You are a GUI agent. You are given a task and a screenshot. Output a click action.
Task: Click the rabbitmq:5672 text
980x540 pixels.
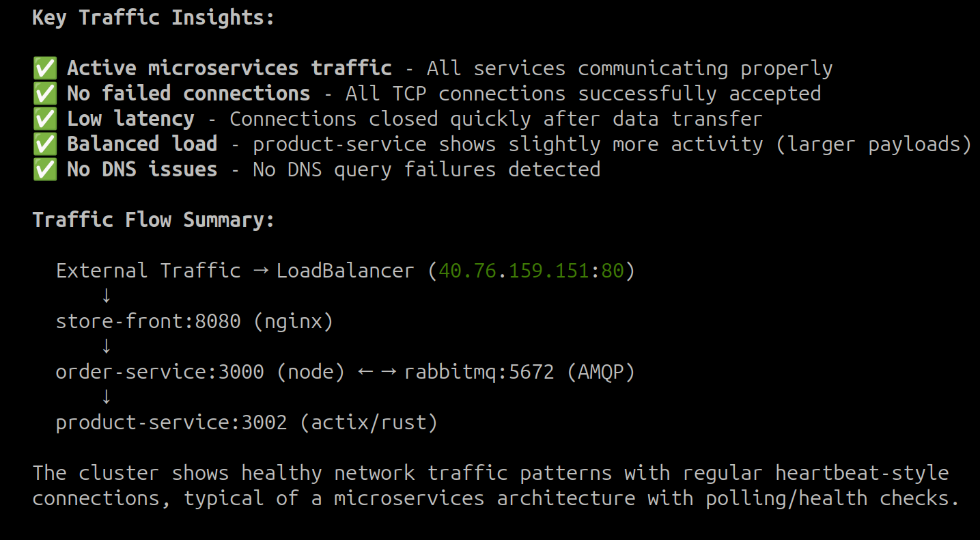point(479,372)
